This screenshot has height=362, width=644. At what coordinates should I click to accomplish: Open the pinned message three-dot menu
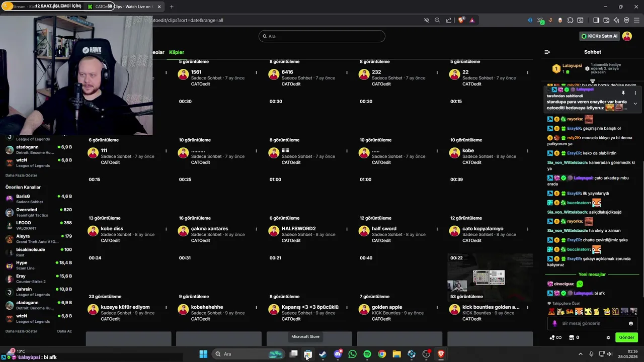click(x=635, y=93)
